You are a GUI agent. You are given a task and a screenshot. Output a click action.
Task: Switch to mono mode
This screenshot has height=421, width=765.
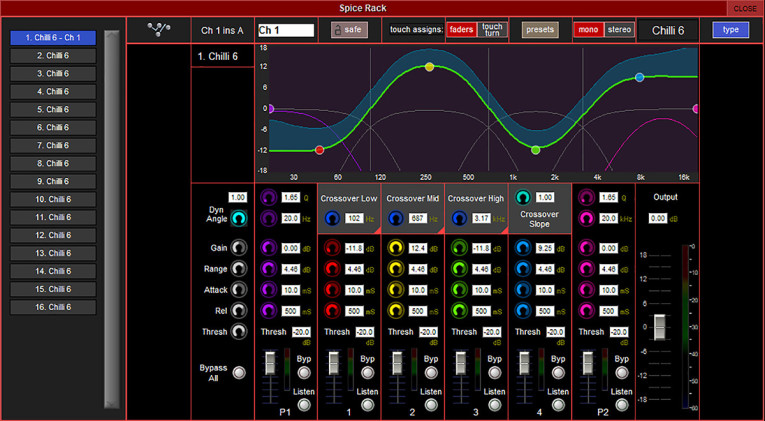pos(588,30)
